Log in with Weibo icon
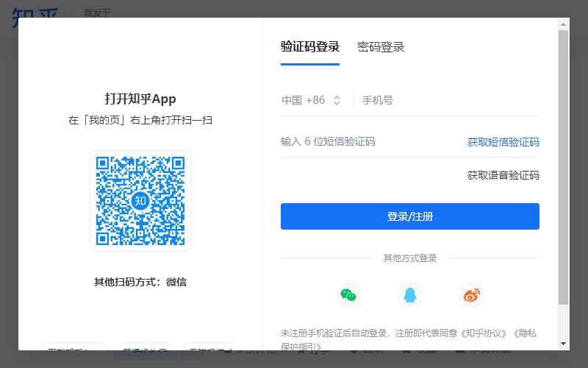This screenshot has width=588, height=368. tap(472, 295)
